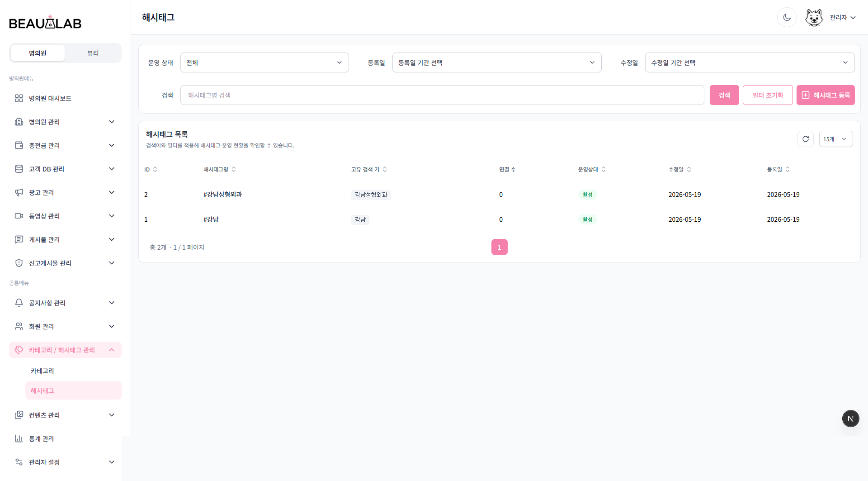Image resolution: width=868 pixels, height=481 pixels.
Task: Expand the 병의원 관리 chevron
Action: [x=112, y=122]
